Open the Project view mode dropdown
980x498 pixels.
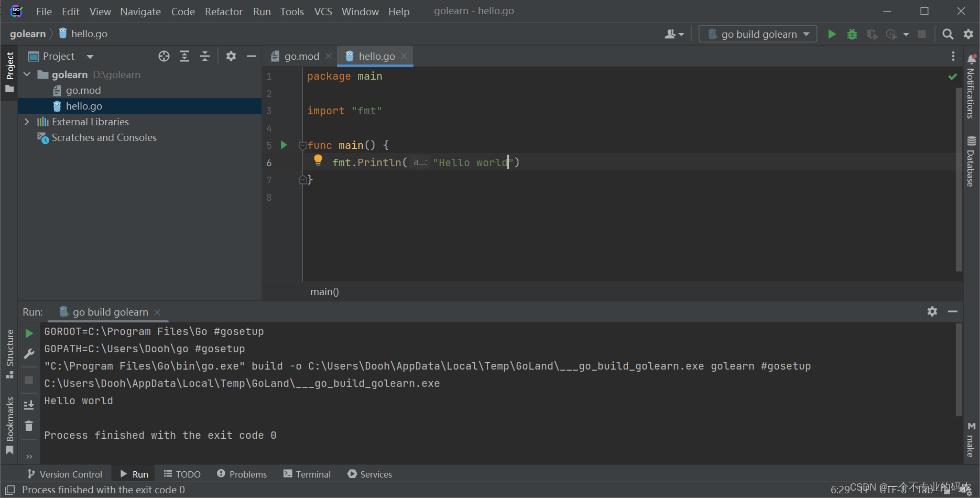coord(90,57)
